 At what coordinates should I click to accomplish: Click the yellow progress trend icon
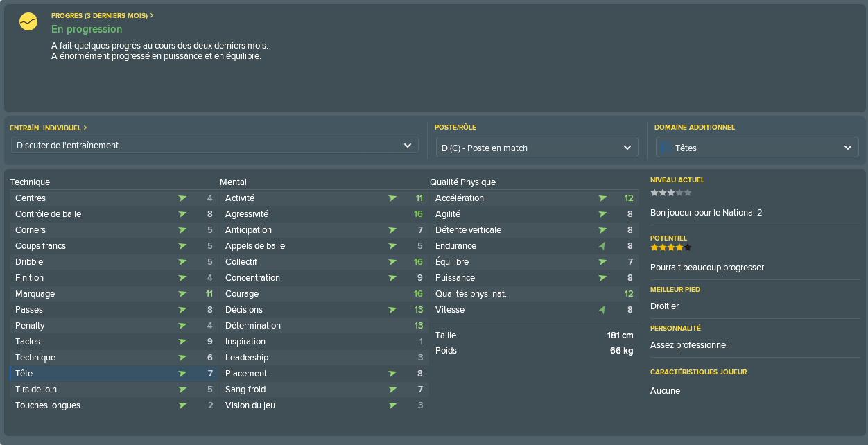coord(28,22)
